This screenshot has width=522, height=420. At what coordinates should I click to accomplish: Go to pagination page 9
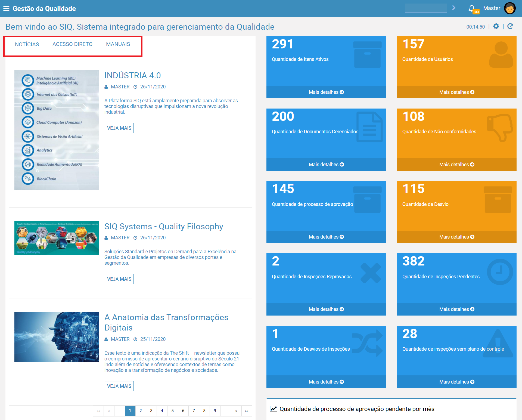[215, 411]
